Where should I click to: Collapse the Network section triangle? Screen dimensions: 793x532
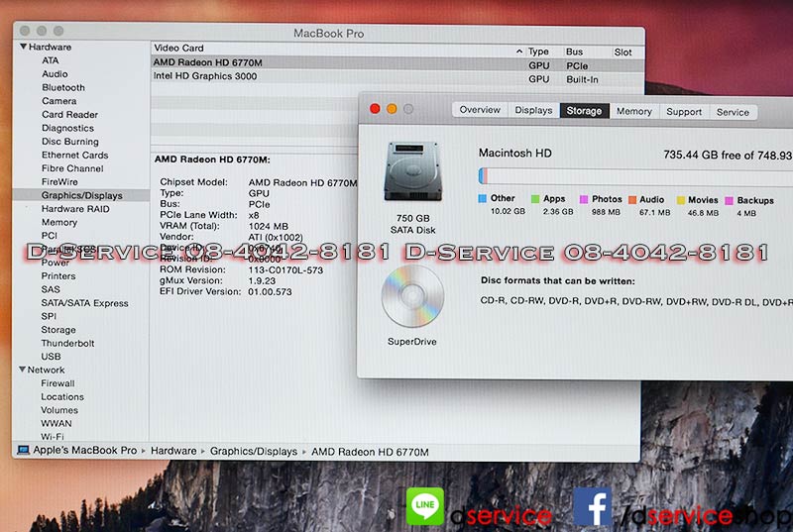tap(22, 370)
